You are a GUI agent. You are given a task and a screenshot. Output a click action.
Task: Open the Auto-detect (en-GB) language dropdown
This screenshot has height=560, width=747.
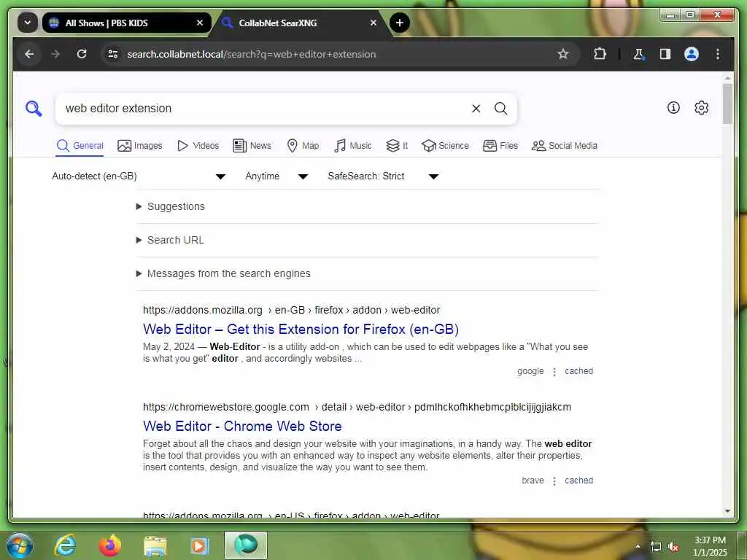[x=139, y=176]
